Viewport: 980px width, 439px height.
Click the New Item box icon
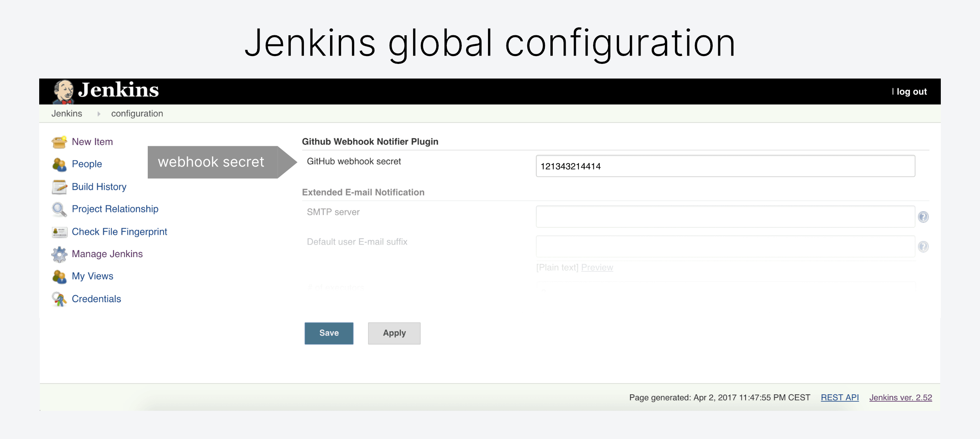59,142
